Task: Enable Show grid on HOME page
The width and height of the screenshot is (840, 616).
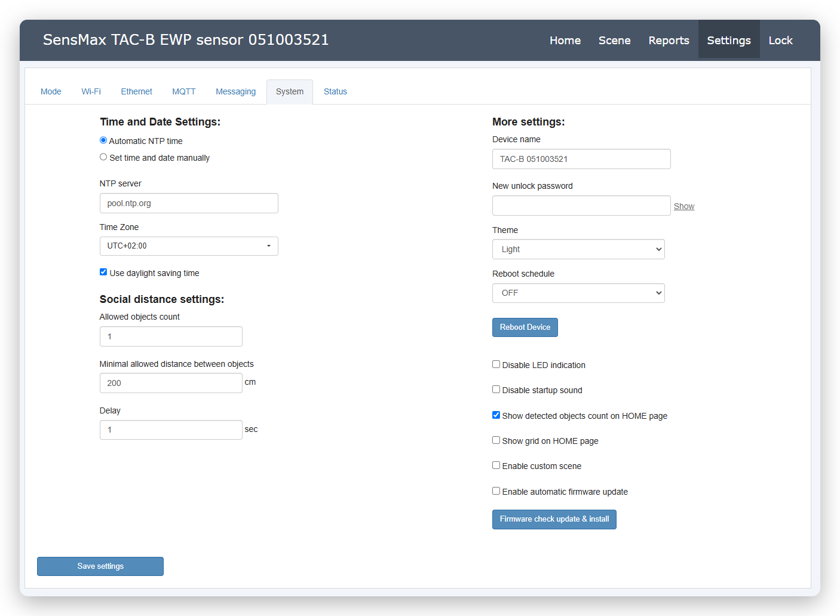Action: [496, 440]
